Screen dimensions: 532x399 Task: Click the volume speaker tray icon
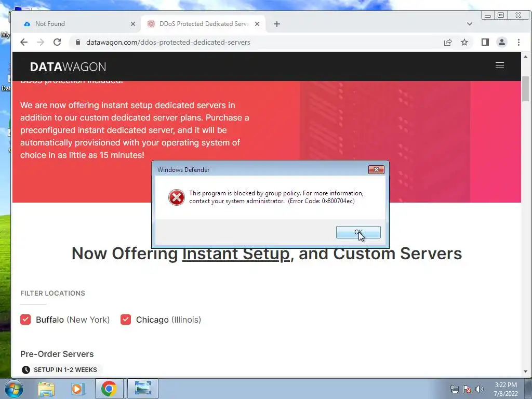[480, 389]
